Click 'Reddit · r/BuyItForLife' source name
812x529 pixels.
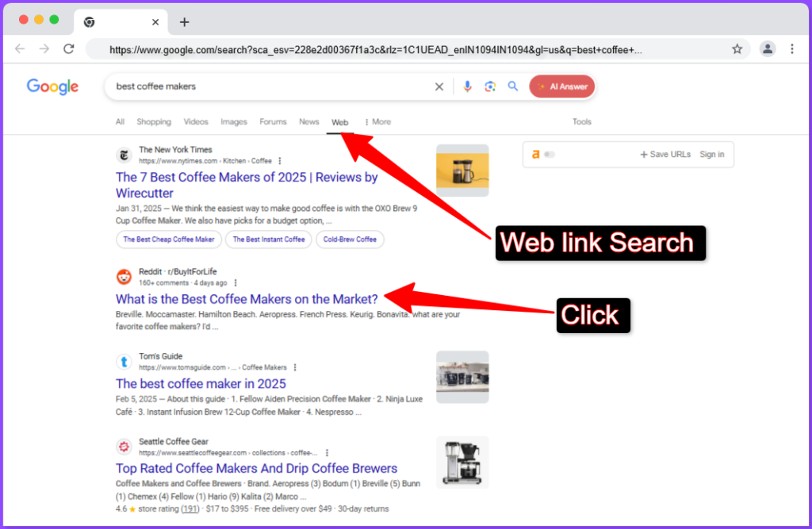tap(178, 271)
